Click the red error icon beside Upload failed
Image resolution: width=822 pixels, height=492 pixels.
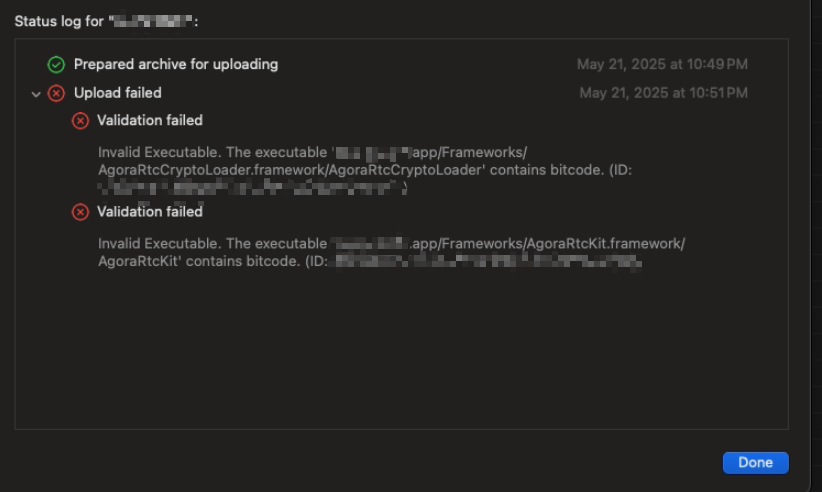point(56,93)
